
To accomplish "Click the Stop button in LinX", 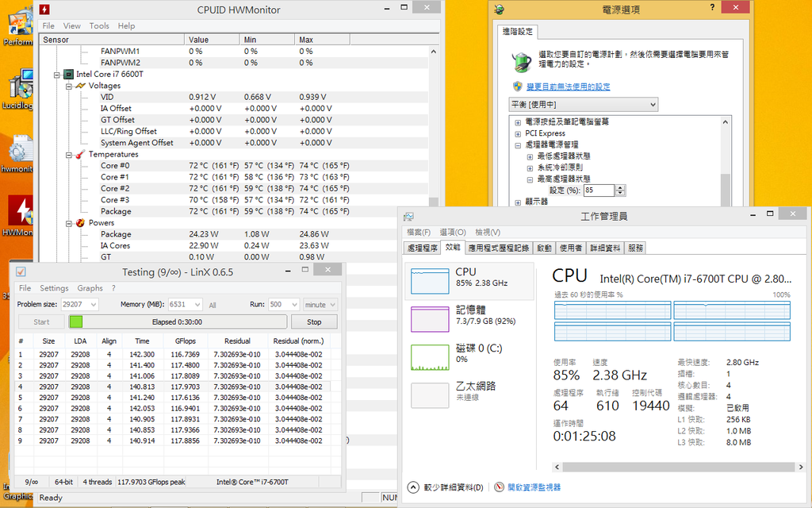I will coord(314,322).
